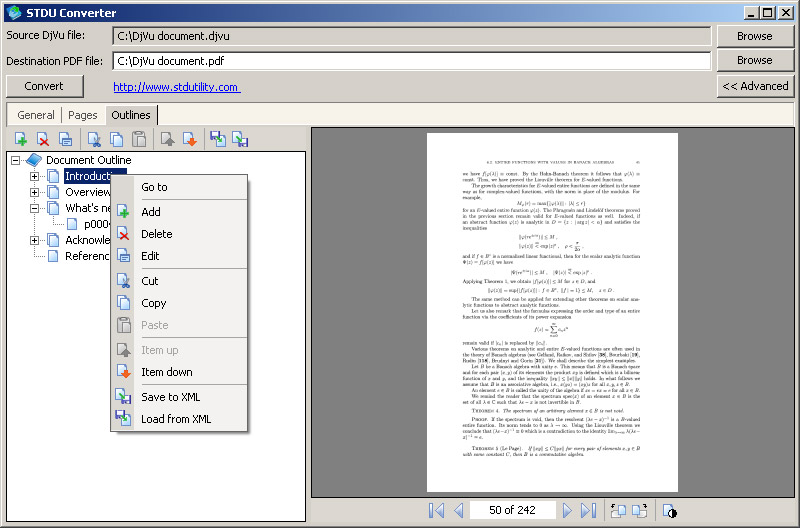Click page icon beside Acknowledgements item
Viewport: 800px width, 528px height.
point(53,240)
